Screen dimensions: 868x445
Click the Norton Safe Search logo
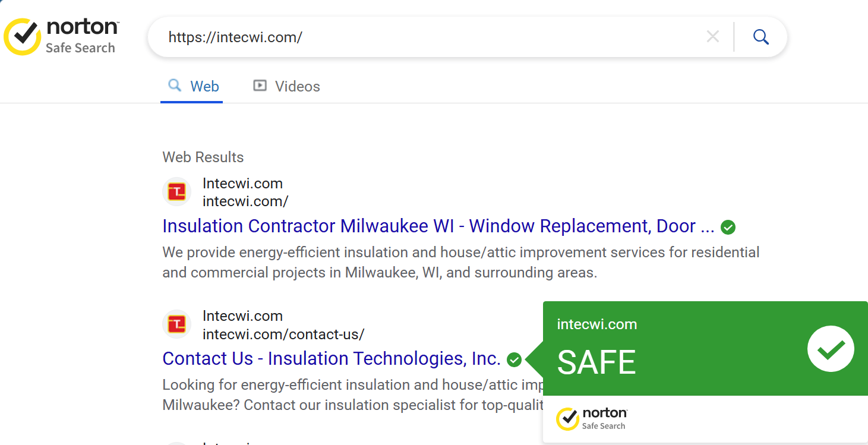click(61, 37)
